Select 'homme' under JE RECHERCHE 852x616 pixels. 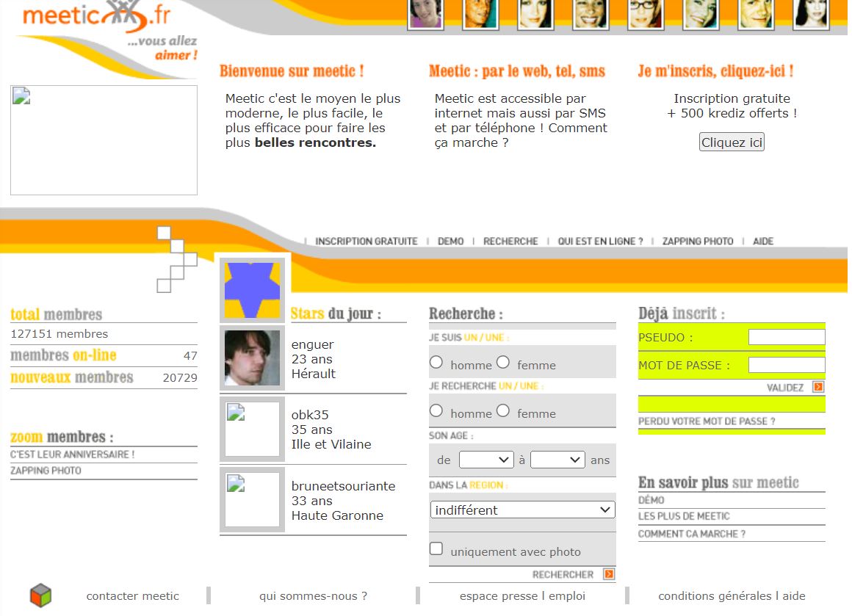(436, 410)
